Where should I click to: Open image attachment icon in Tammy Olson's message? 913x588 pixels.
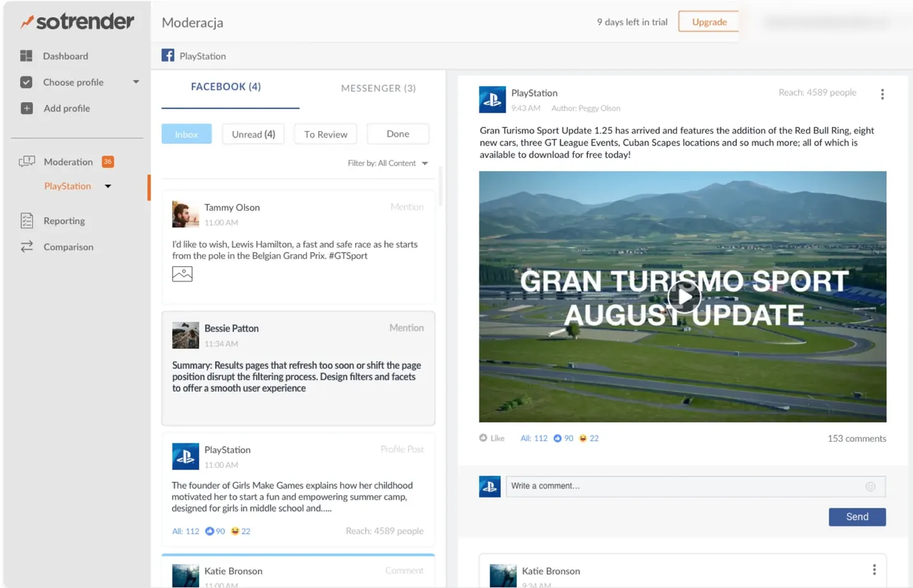tap(182, 274)
